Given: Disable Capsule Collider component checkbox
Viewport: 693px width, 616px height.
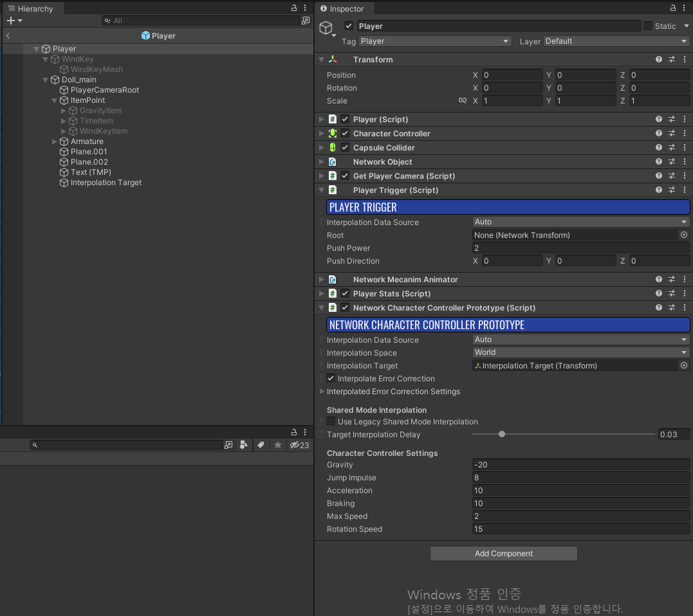Looking at the screenshot, I should [x=345, y=147].
